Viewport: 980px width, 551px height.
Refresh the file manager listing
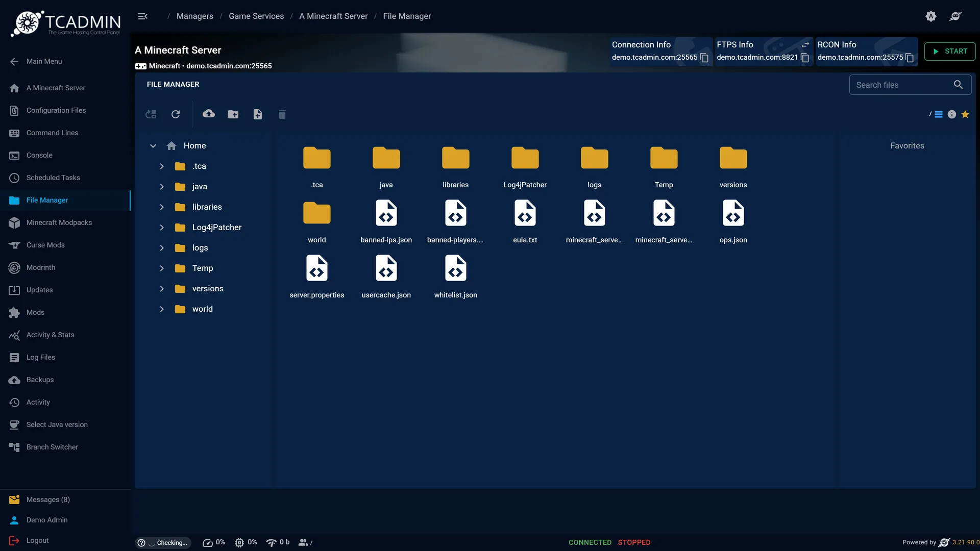click(x=176, y=114)
